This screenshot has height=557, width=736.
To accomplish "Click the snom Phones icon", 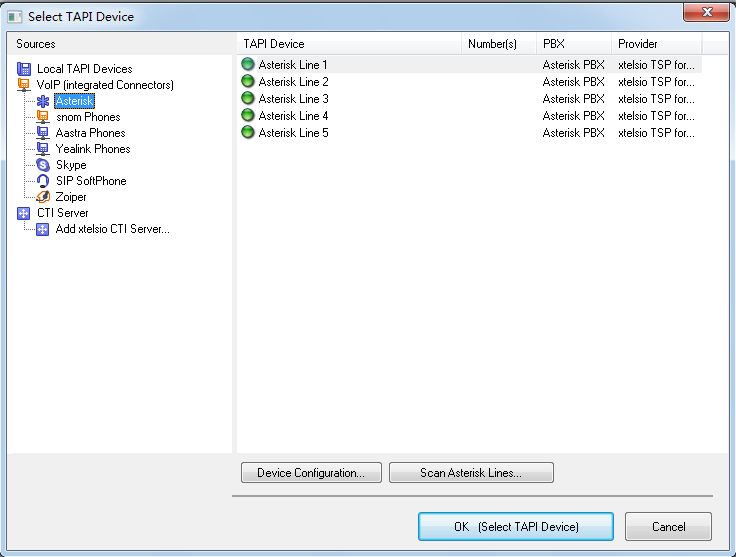I will pyautogui.click(x=43, y=117).
